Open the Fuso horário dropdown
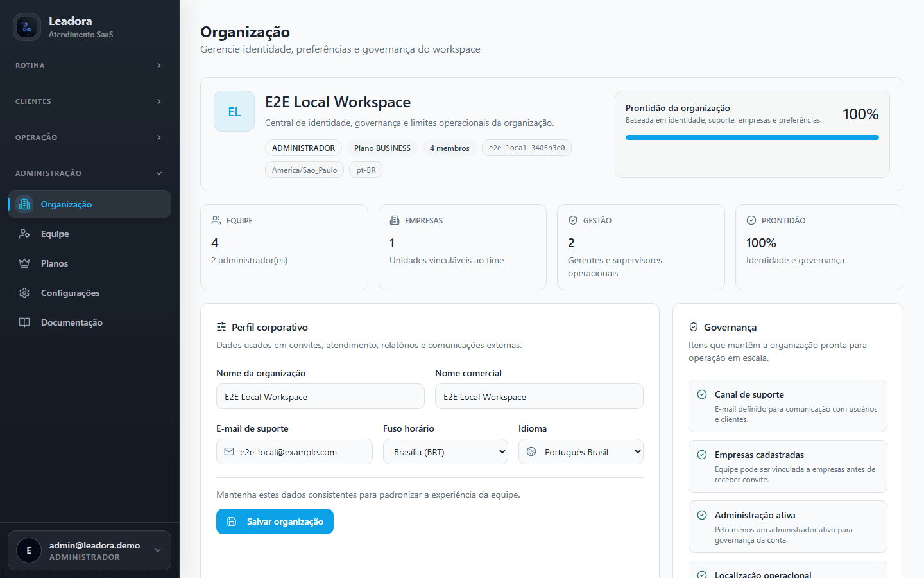924x578 pixels. point(445,451)
